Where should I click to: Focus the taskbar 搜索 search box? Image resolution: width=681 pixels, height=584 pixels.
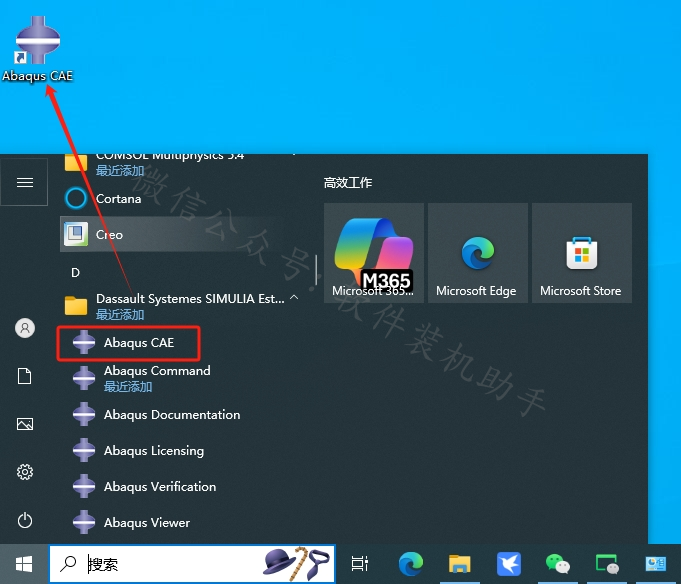click(x=192, y=564)
